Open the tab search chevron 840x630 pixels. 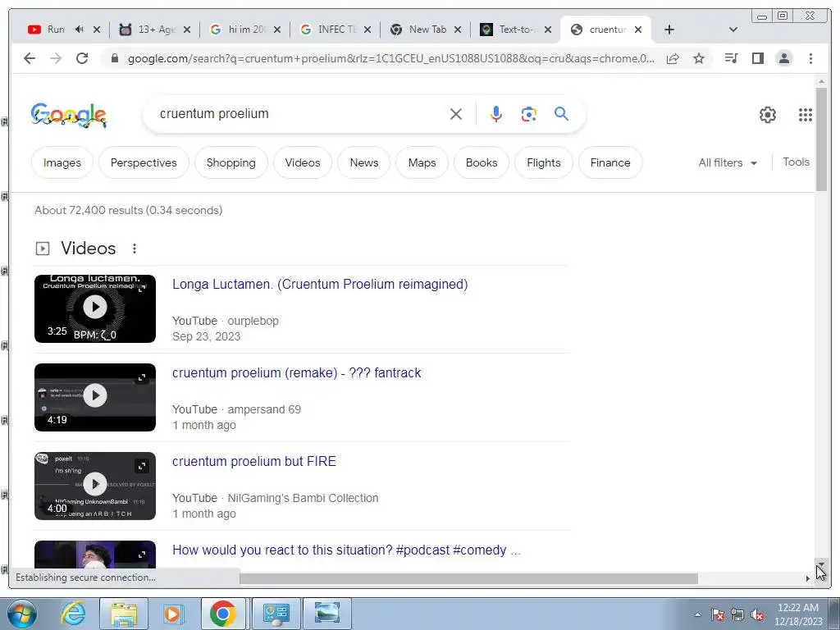tap(733, 30)
